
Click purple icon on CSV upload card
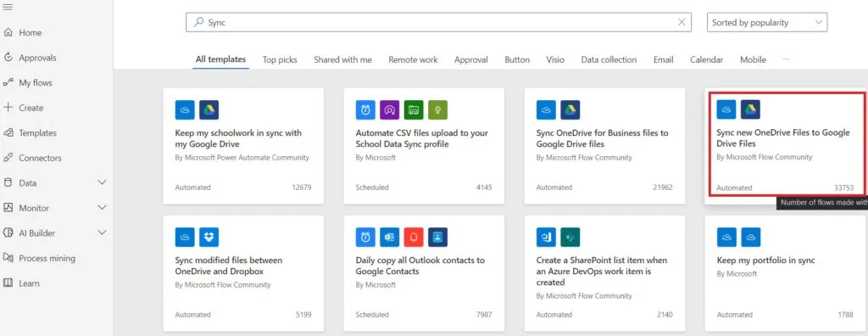pyautogui.click(x=390, y=109)
